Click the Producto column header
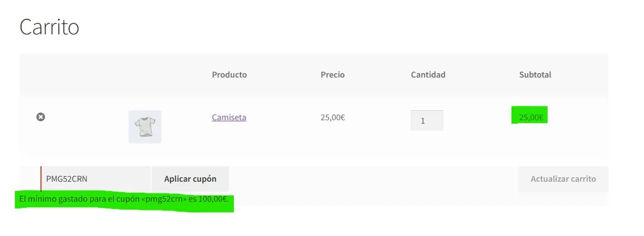 (x=229, y=75)
